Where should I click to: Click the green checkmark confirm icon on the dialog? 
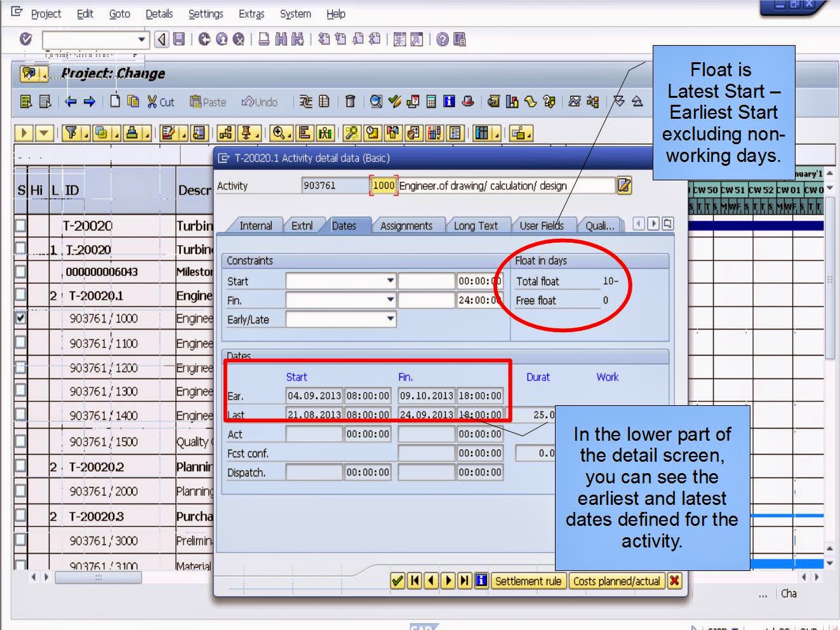pyautogui.click(x=399, y=580)
